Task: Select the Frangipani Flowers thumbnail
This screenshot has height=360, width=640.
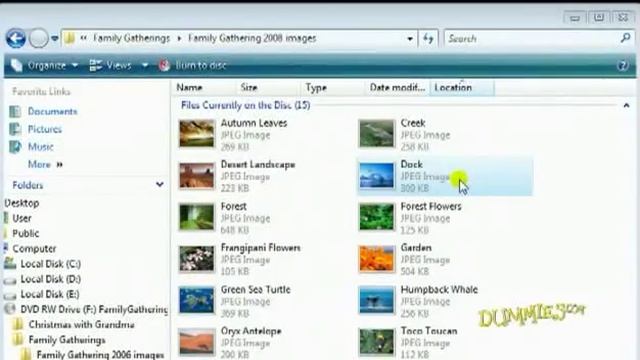Action: 197,259
